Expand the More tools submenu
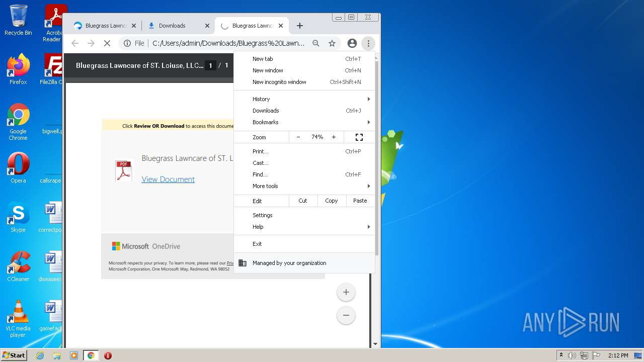The height and width of the screenshot is (362, 644). click(x=304, y=186)
